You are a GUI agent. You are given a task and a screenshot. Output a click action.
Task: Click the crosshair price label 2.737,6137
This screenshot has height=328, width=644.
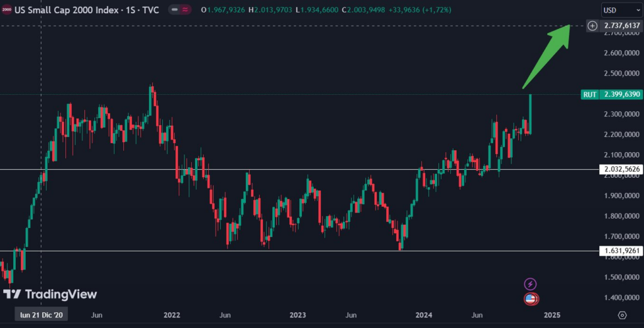tap(622, 26)
